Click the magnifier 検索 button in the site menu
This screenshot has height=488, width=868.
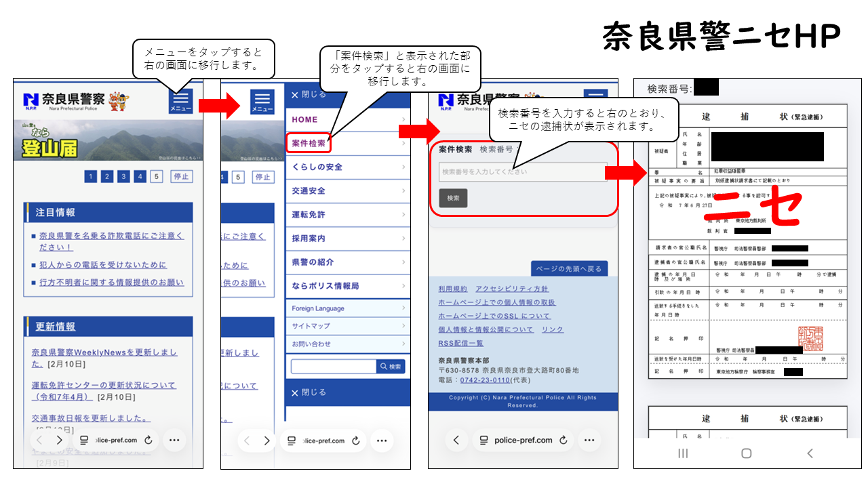[x=391, y=367]
